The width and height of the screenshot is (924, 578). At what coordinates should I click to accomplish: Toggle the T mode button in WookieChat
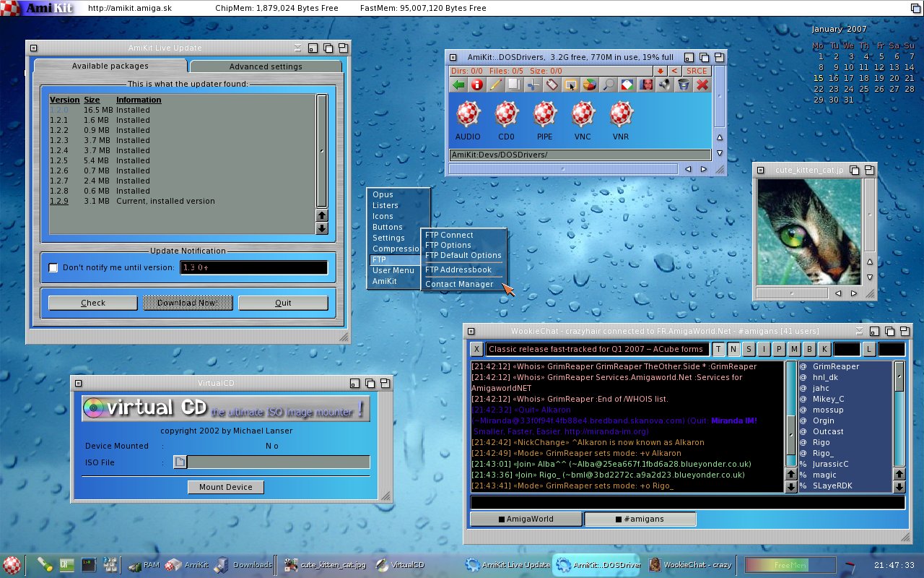click(720, 350)
